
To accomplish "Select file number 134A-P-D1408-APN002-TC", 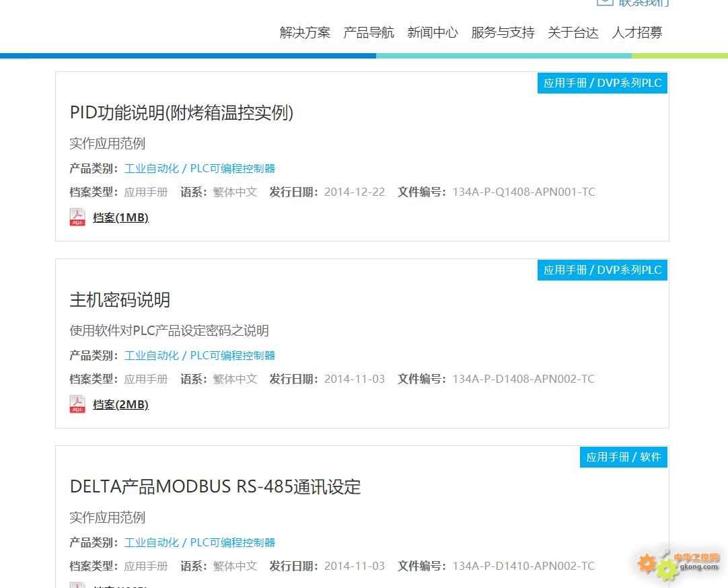I will 523,379.
